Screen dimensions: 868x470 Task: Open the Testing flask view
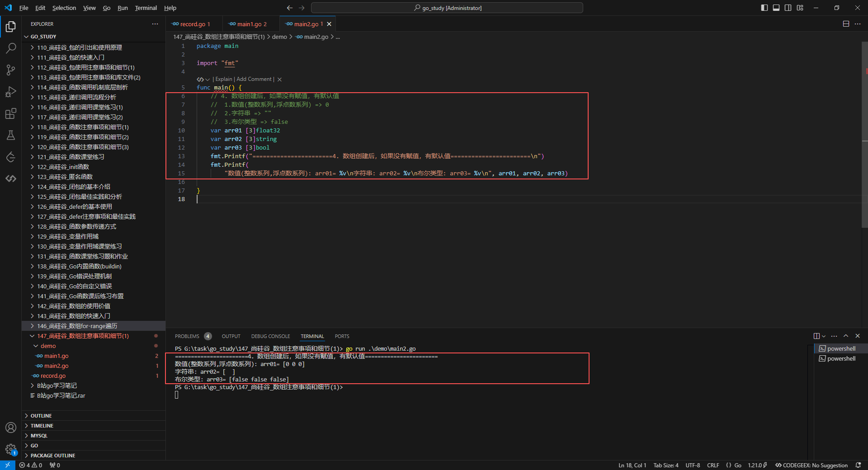(11, 135)
